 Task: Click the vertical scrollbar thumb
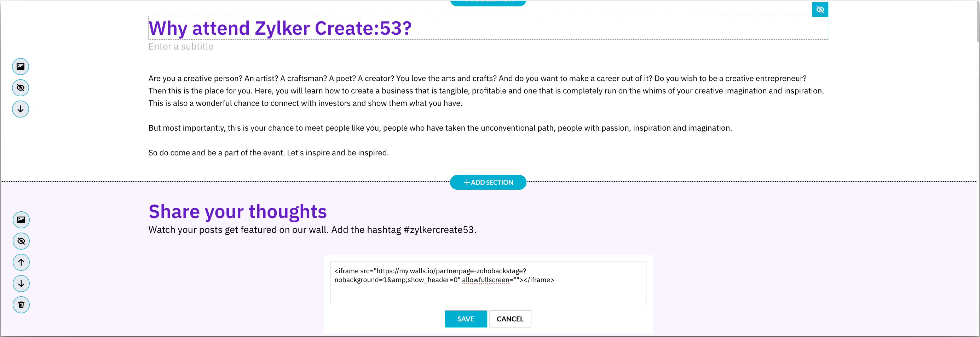(978, 21)
